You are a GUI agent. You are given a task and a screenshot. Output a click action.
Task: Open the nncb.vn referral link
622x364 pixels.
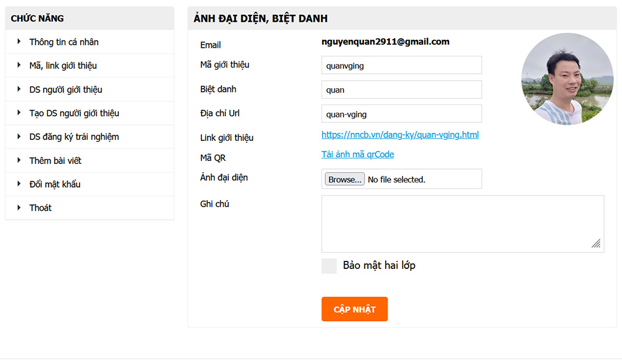pyautogui.click(x=400, y=135)
